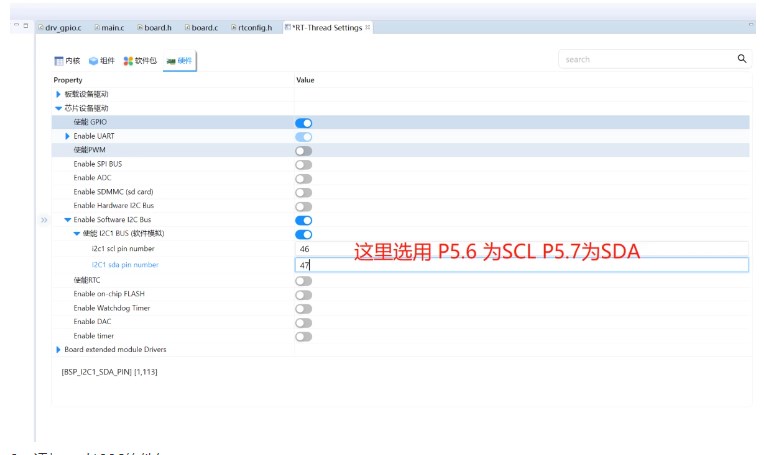Expand the 板载设备驱动 tree node

click(x=58, y=94)
